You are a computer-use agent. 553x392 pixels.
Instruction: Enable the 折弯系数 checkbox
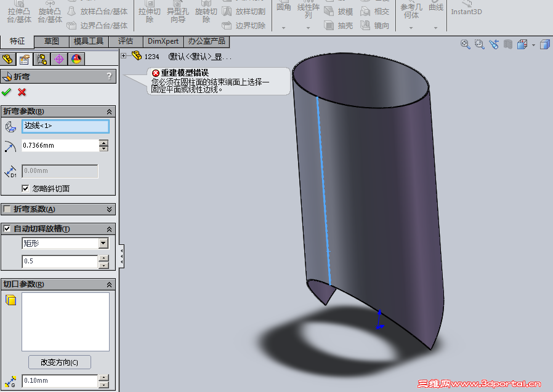point(7,209)
